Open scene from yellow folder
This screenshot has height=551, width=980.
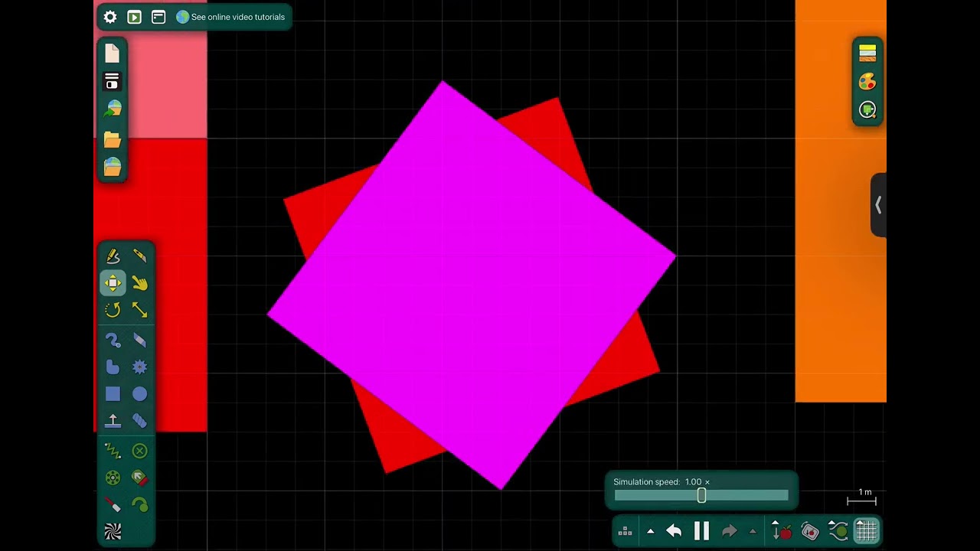tap(113, 139)
